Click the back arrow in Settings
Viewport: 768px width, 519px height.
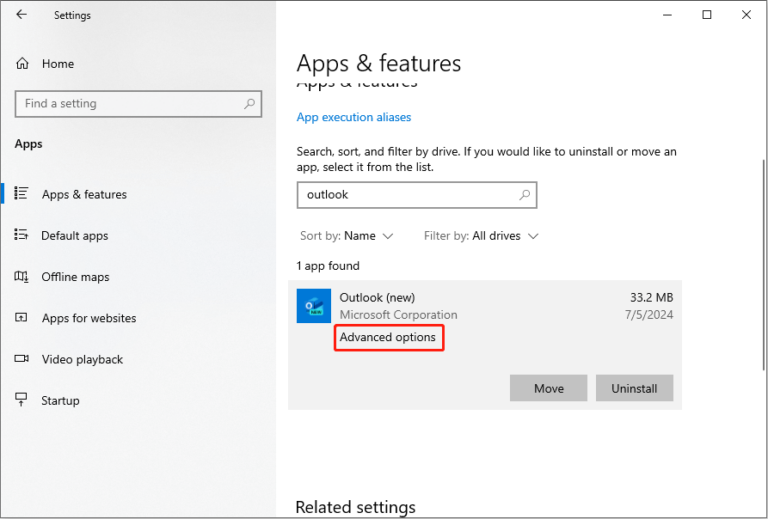coord(21,15)
